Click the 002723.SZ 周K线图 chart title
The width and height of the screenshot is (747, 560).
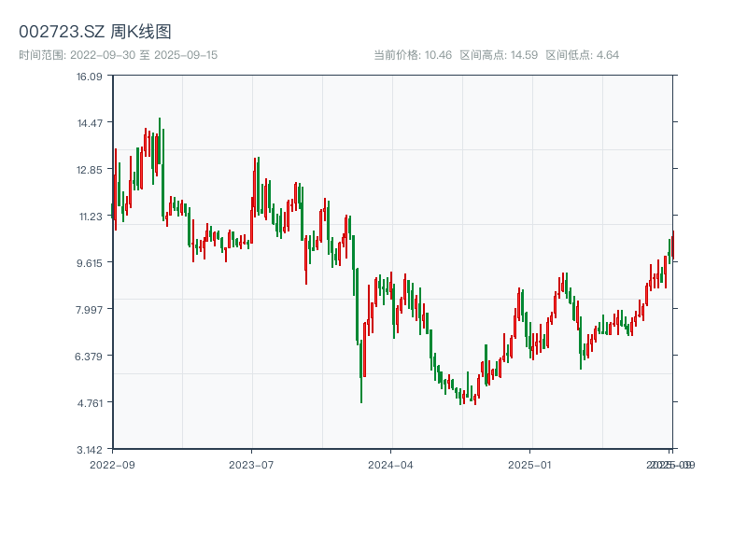click(95, 32)
